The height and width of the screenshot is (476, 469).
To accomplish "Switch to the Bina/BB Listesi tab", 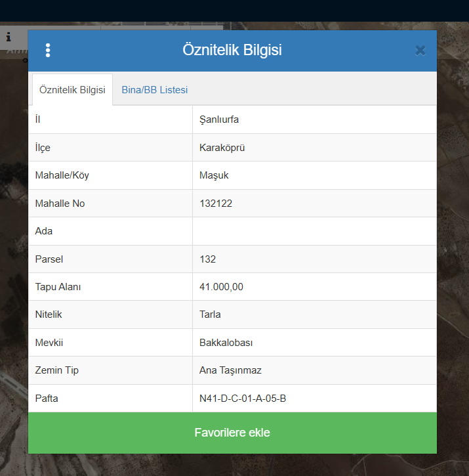I will (x=155, y=90).
